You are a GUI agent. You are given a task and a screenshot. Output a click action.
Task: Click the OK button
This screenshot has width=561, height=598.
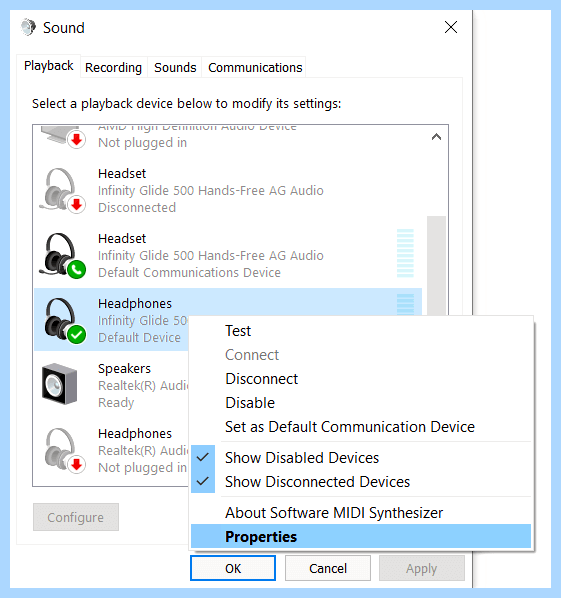[x=233, y=568]
